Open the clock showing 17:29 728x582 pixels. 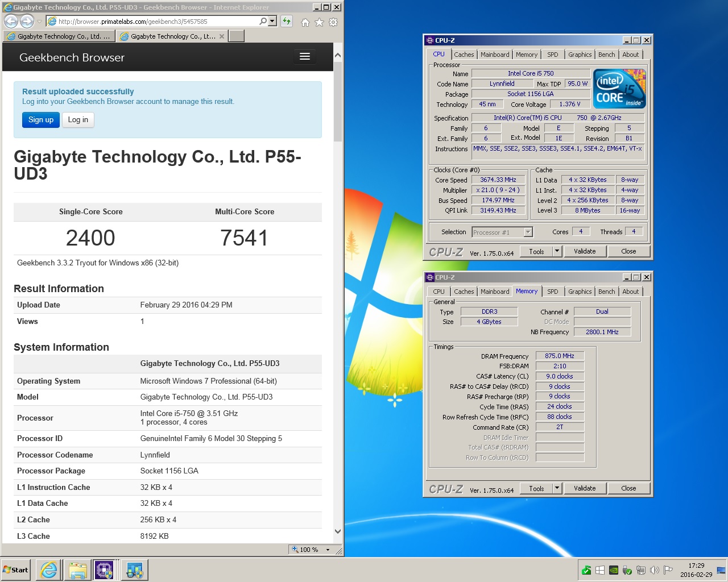[x=696, y=570]
